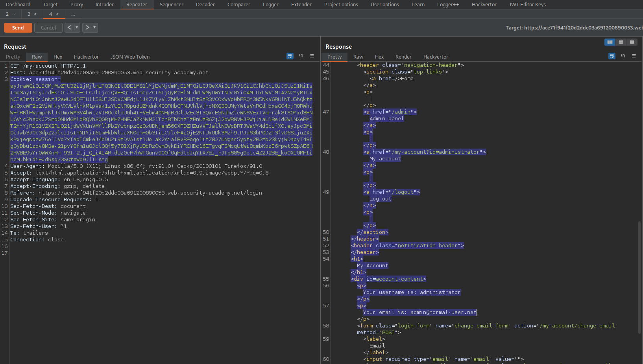
Task: Click the Target URL text
Action: [x=574, y=28]
